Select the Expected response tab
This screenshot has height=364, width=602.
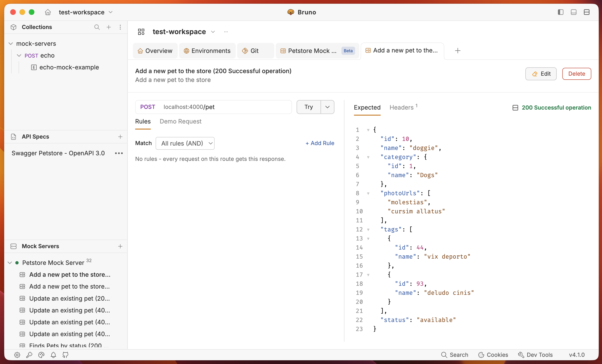(367, 108)
